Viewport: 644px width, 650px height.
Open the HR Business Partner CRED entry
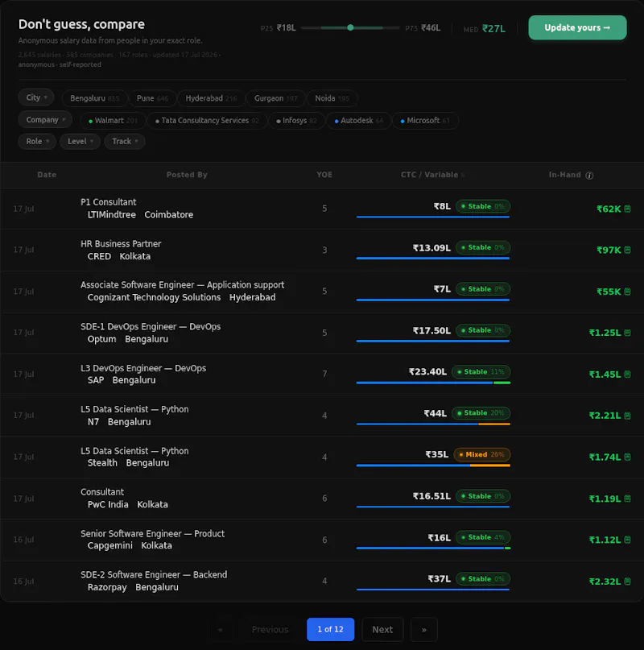[x=321, y=250]
